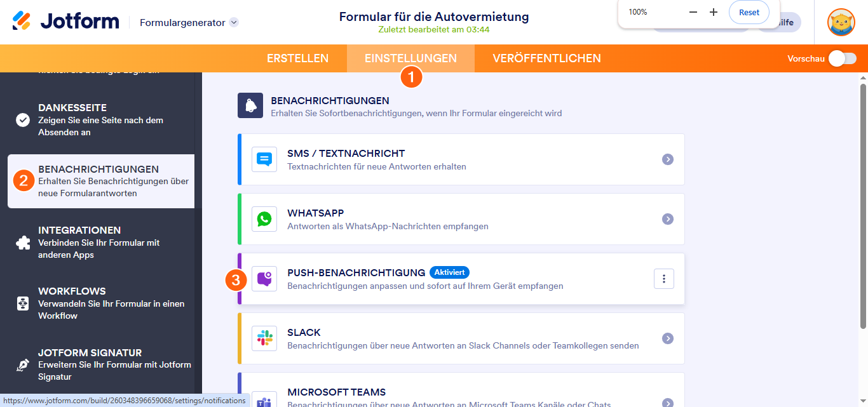Screen dimensions: 868x407
Task: Switch to the Erstellen tab
Action: click(x=297, y=58)
